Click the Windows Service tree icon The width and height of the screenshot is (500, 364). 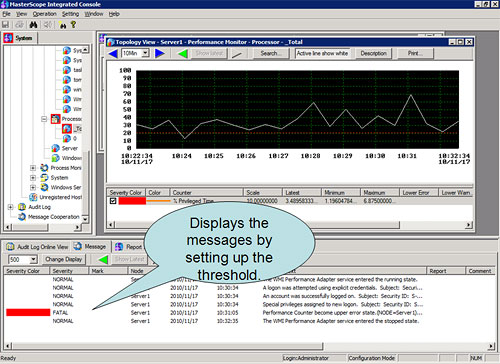44,187
